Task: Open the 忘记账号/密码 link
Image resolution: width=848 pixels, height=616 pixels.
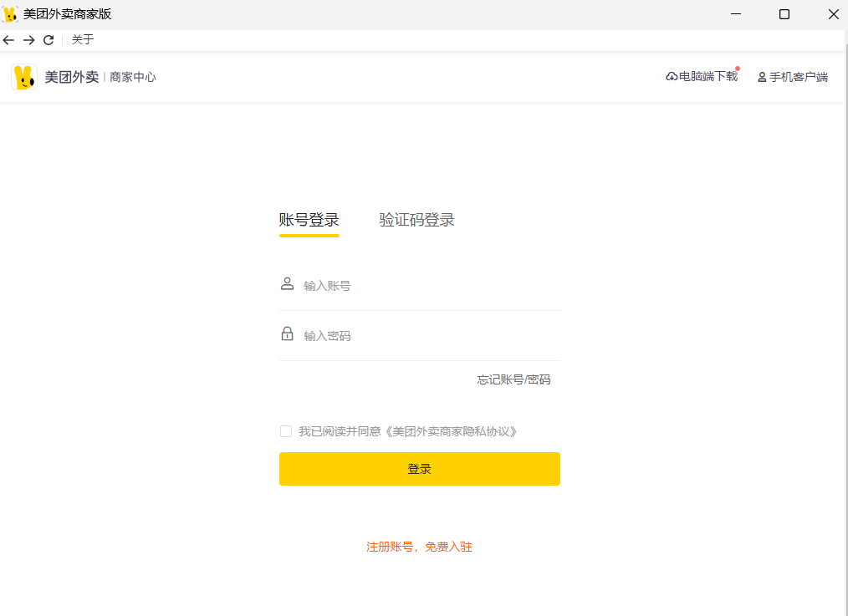Action: point(513,379)
